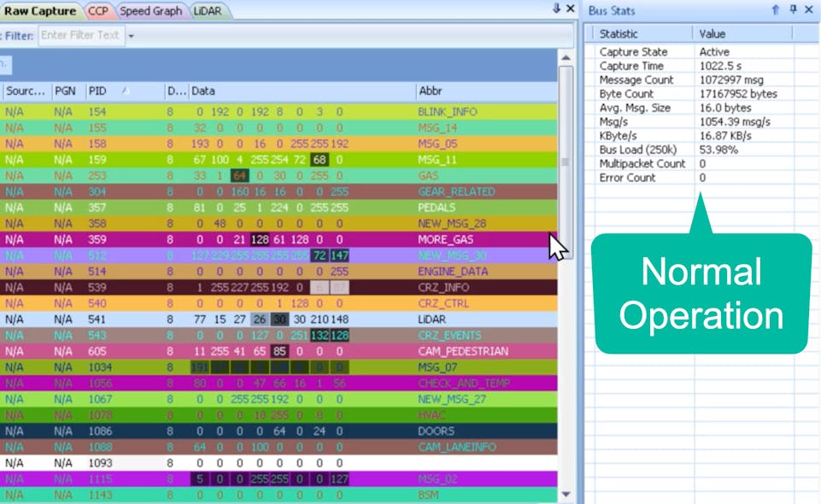Viewport: 821px width, 504px height.
Task: Click Bus Load (250k) statistic
Action: click(x=637, y=149)
